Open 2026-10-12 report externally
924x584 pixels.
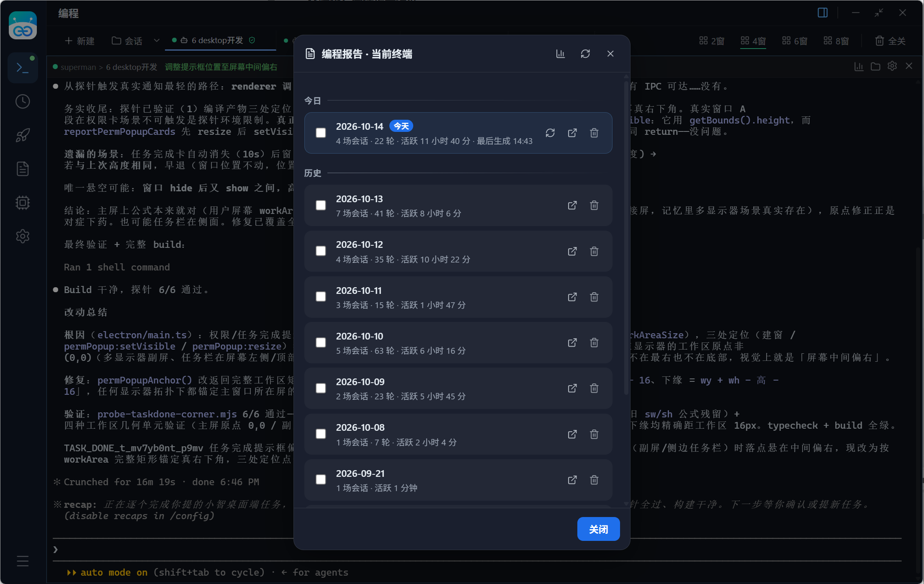572,251
